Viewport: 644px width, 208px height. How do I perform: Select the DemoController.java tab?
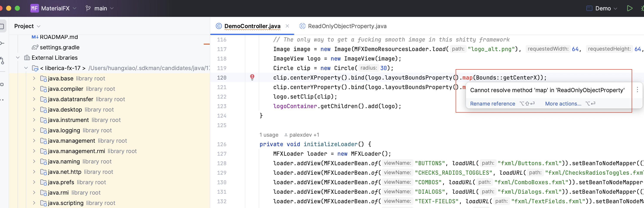[x=252, y=26]
